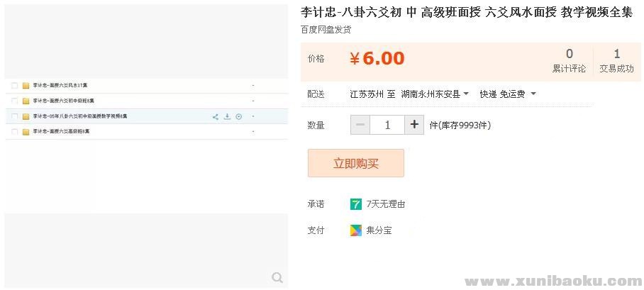Click the quantity input field

(388, 126)
